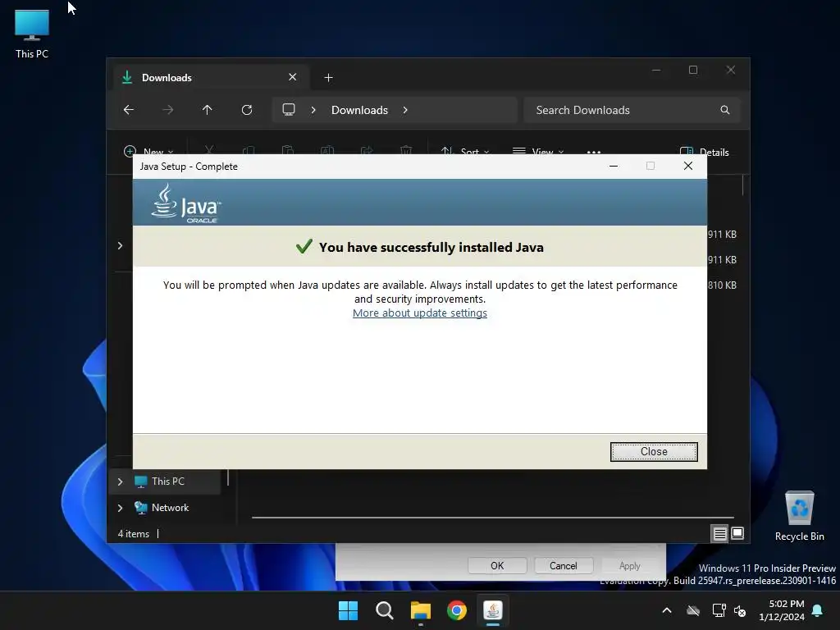This screenshot has height=630, width=840.
Task: Select the Downloads tab in File Explorer
Action: click(210, 78)
